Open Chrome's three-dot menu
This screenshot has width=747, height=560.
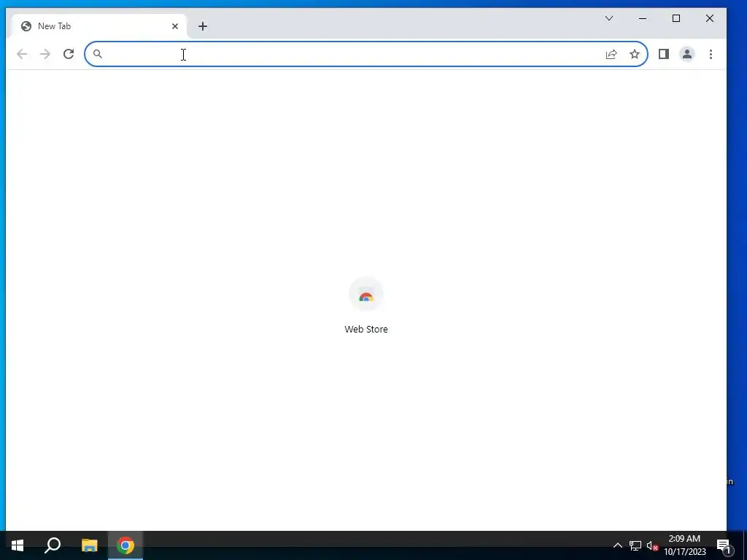(x=711, y=54)
